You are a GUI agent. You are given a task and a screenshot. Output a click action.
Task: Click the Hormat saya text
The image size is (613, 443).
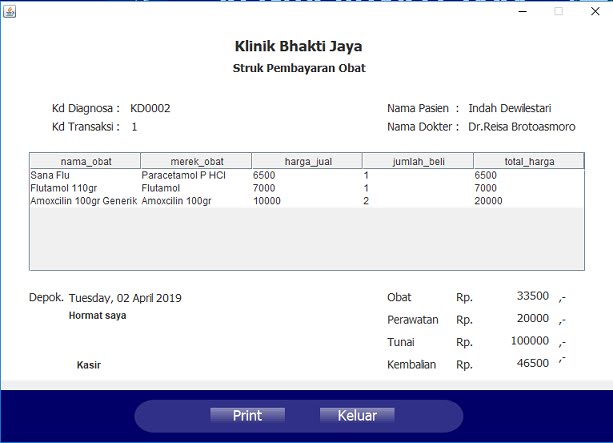97,316
